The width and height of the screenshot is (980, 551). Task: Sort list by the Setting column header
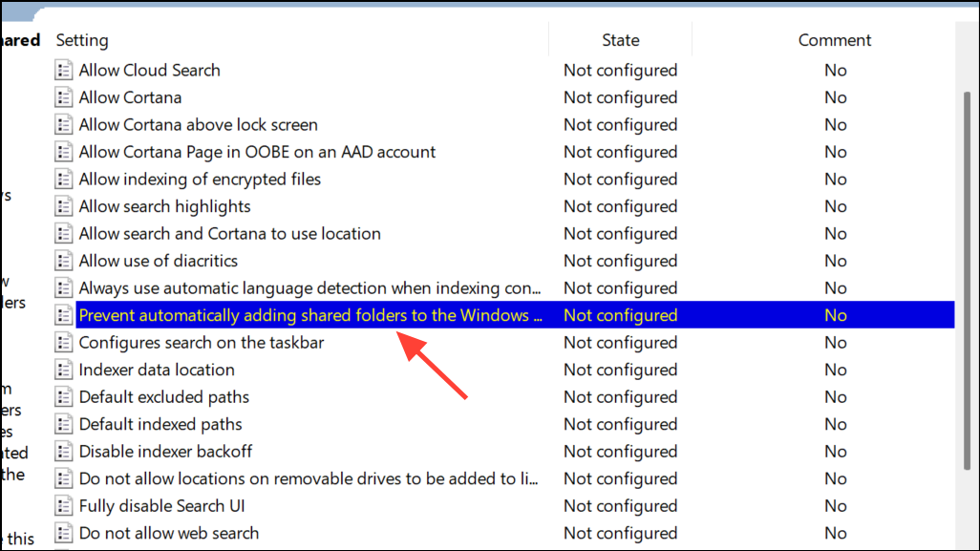[x=82, y=40]
